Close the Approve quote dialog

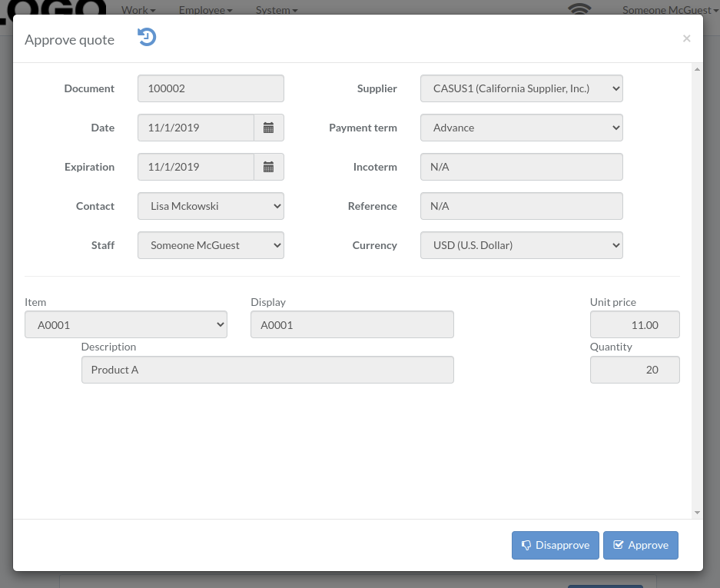pyautogui.click(x=686, y=38)
